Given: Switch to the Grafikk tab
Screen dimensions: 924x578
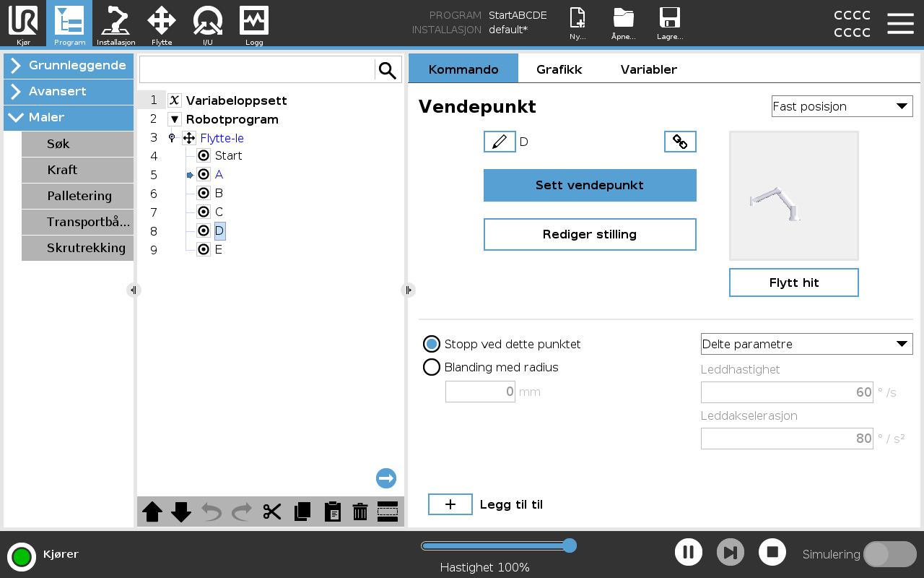Looking at the screenshot, I should point(559,69).
